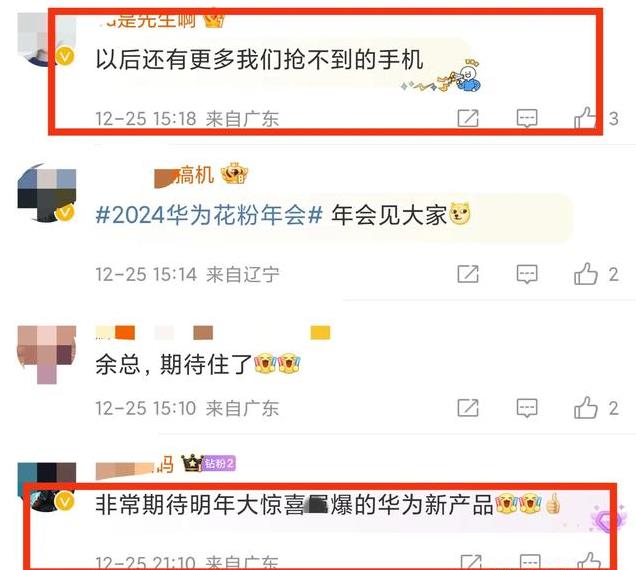Open reply on the 年会见大家 comment
The width and height of the screenshot is (636, 570).
(x=527, y=274)
